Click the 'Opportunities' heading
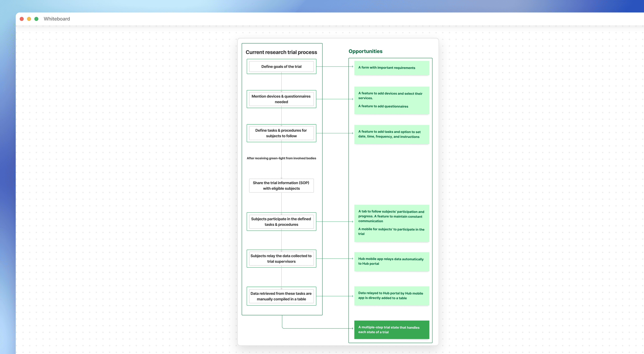The height and width of the screenshot is (354, 644). (365, 51)
